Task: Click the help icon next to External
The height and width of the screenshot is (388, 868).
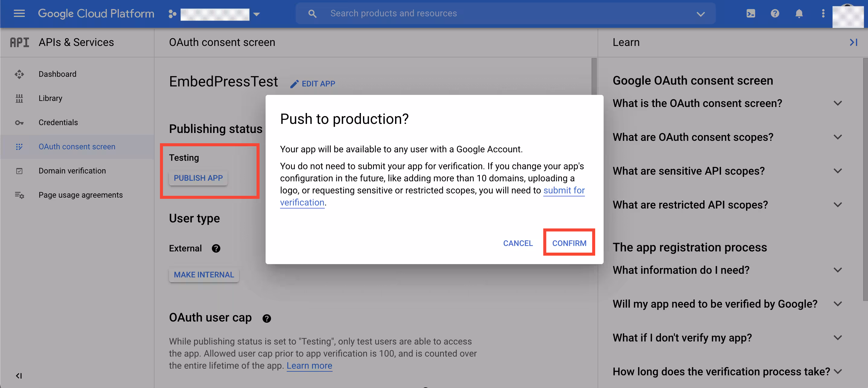Action: point(216,249)
